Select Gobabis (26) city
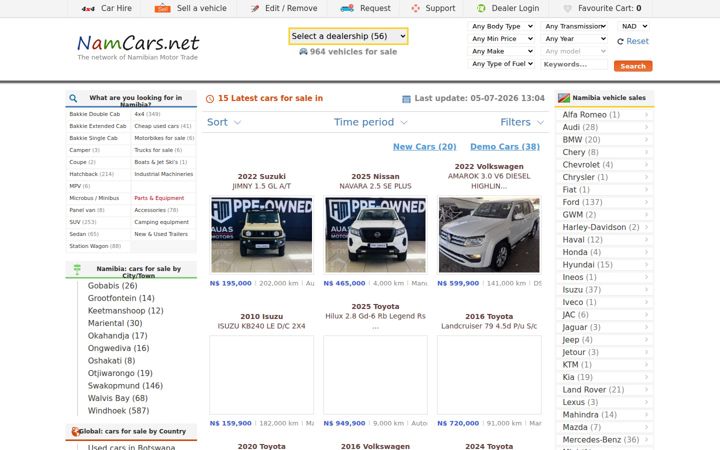720x450 pixels. click(x=112, y=286)
